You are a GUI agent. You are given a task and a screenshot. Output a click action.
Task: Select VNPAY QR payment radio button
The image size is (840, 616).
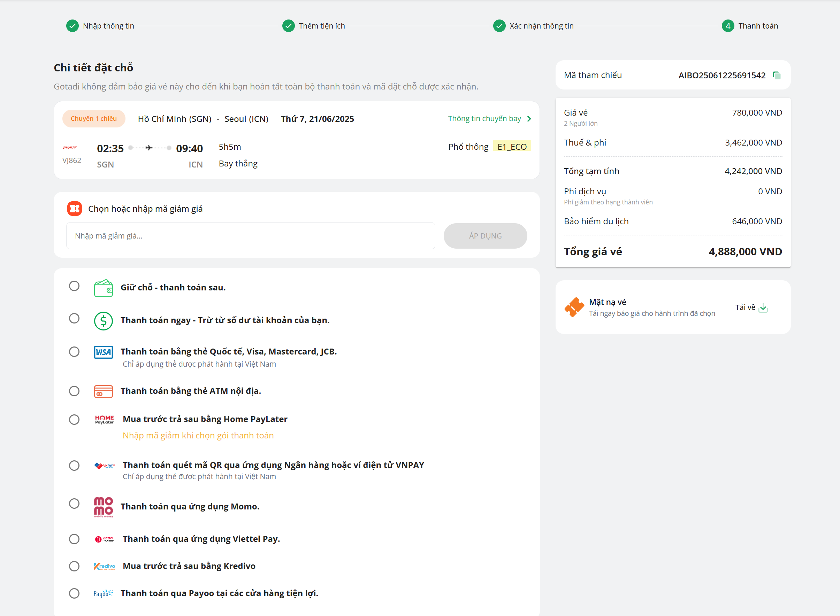(74, 465)
